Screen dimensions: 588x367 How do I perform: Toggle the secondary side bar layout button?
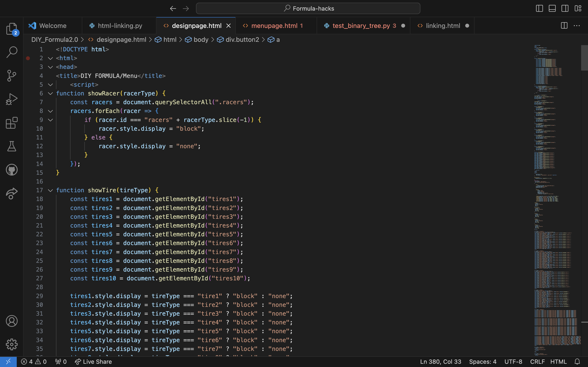pos(565,9)
